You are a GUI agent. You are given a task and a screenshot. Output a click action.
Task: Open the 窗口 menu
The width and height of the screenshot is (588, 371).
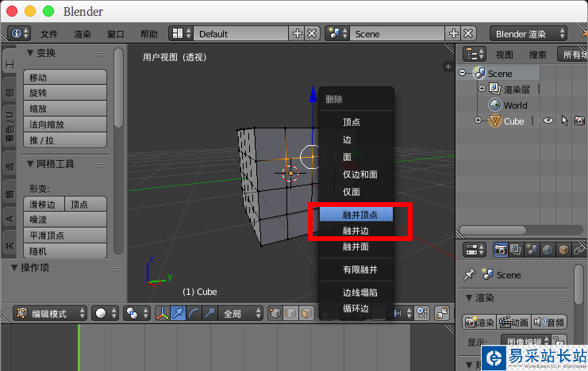pyautogui.click(x=116, y=34)
